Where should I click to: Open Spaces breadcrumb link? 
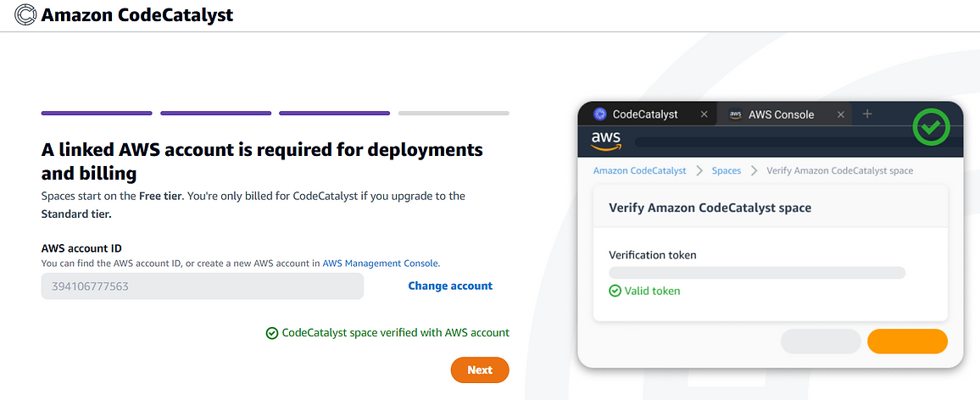[x=727, y=170]
